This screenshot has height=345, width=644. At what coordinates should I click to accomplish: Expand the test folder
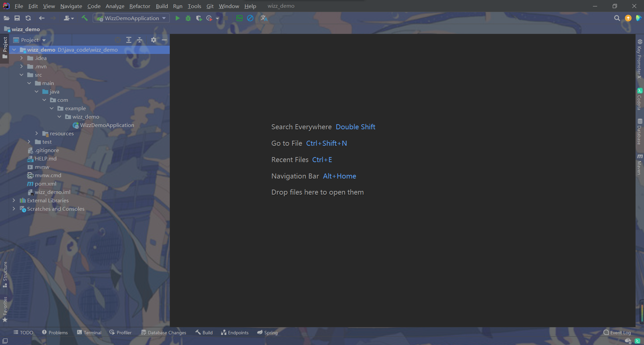point(29,142)
